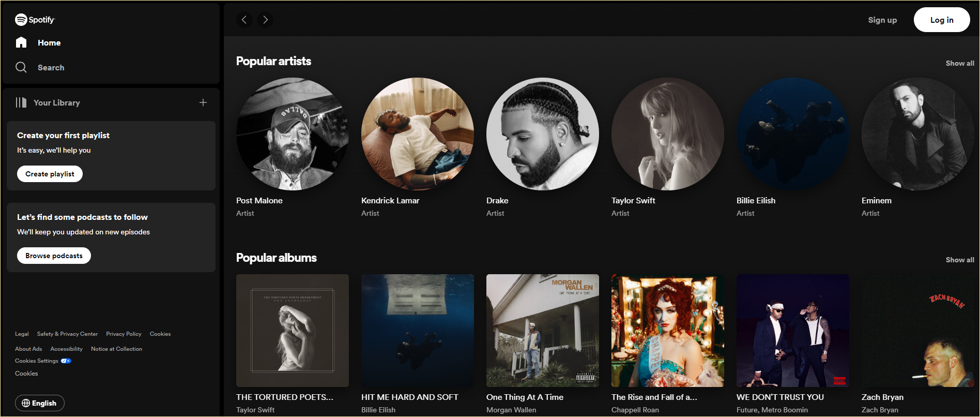Open One Thing At A Time cover
This screenshot has height=417, width=980.
click(543, 331)
